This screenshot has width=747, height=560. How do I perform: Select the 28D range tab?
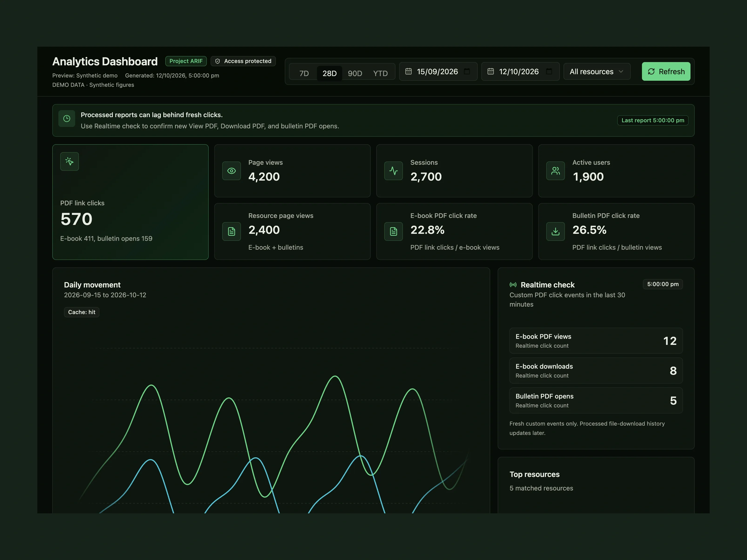point(329,73)
